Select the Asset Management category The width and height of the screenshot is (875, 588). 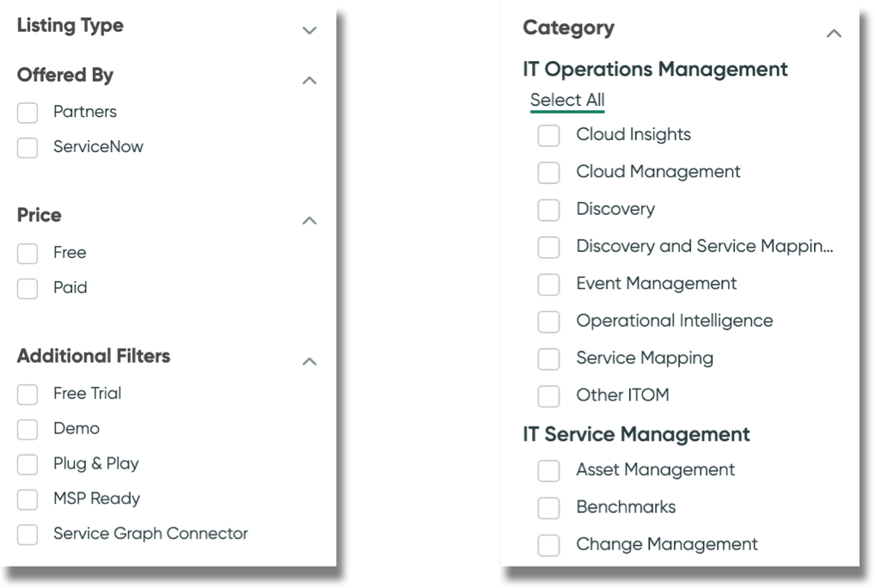click(548, 470)
